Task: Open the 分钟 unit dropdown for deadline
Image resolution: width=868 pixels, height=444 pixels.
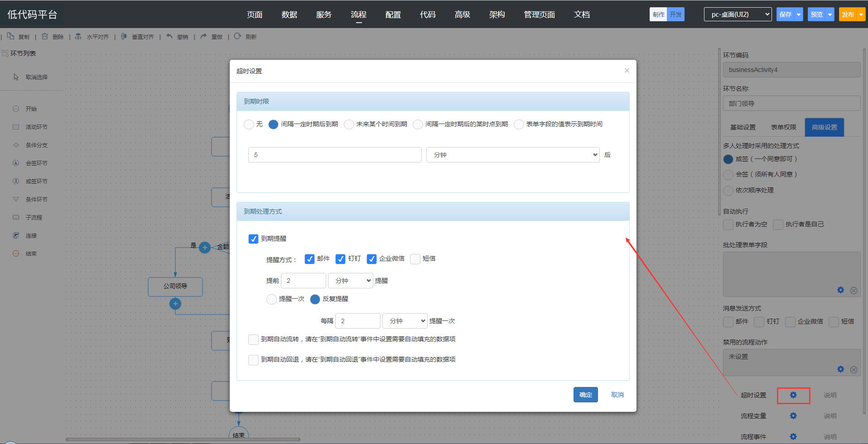Action: [x=512, y=155]
